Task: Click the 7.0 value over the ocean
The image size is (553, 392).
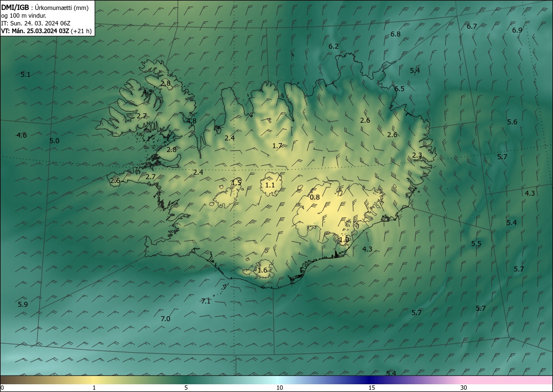Action: click(165, 318)
